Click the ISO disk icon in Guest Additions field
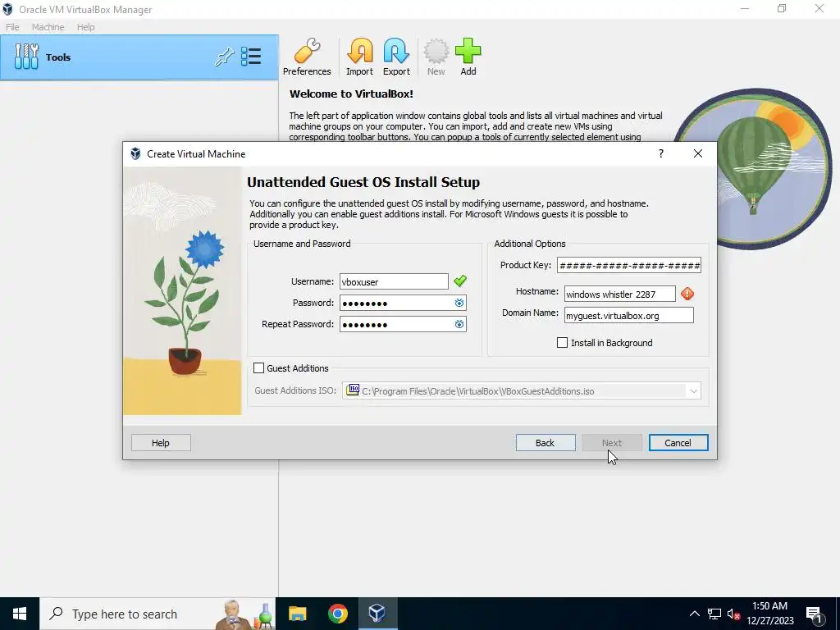 pos(353,390)
